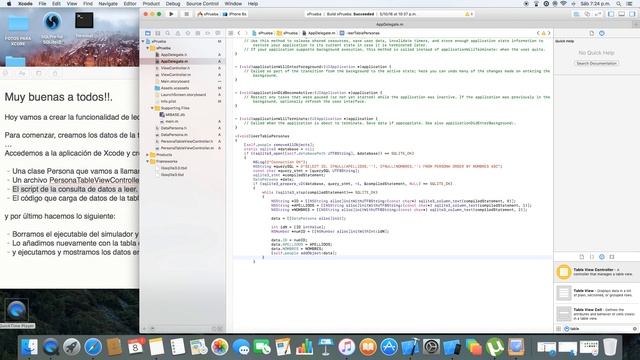The width and height of the screenshot is (640, 360).
Task: Open the Terminal icon on desktop
Action: [x=84, y=20]
